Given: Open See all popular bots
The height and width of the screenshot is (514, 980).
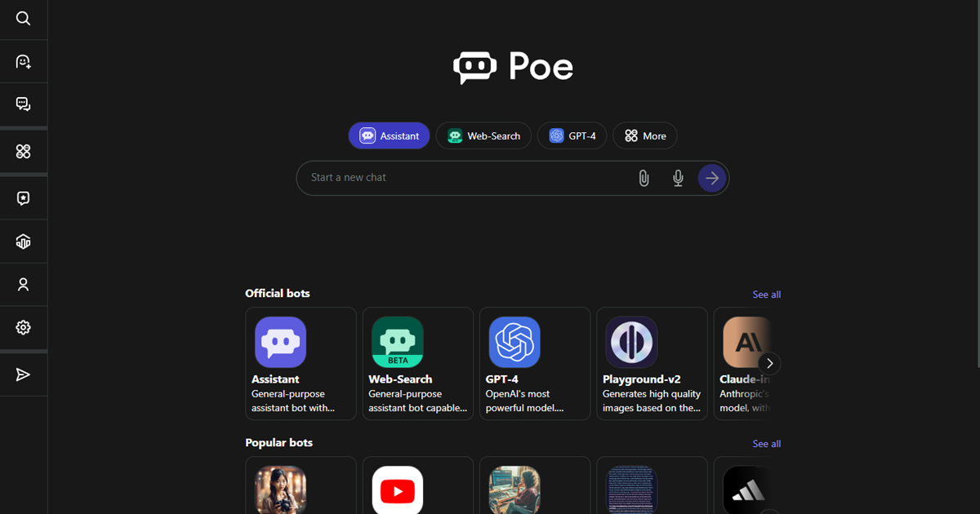Looking at the screenshot, I should click(766, 443).
